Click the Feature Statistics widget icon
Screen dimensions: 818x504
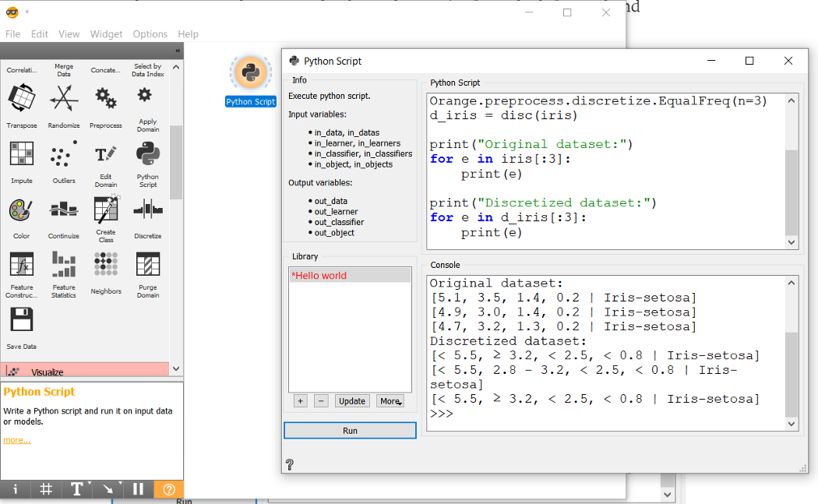pyautogui.click(x=63, y=266)
